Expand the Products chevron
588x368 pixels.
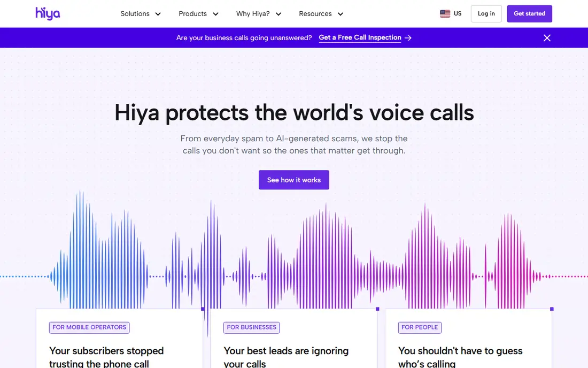click(x=215, y=14)
